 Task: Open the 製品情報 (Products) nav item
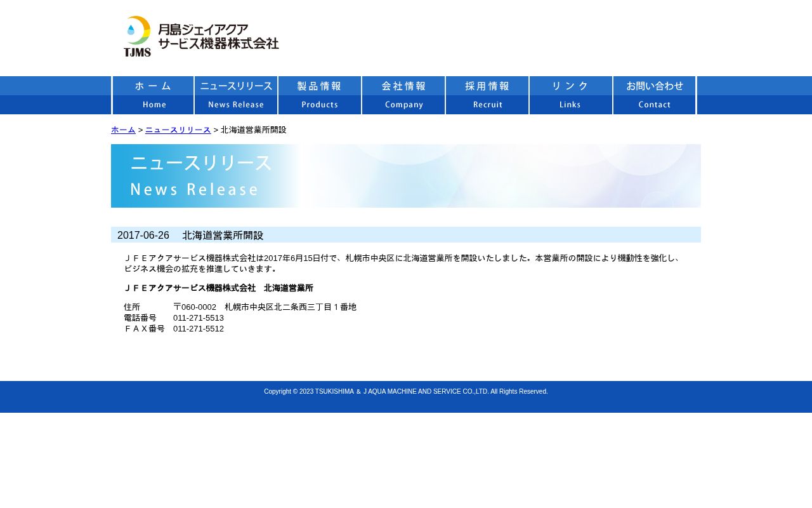320,95
